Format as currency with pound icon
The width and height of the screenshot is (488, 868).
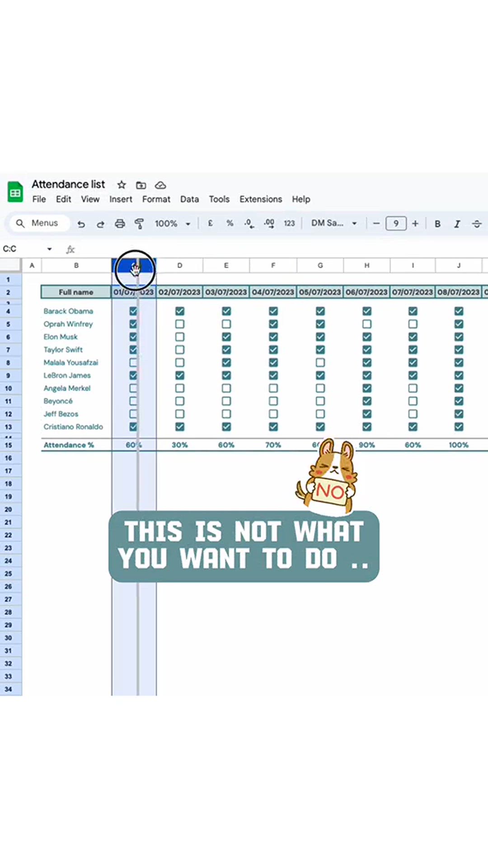coord(210,223)
